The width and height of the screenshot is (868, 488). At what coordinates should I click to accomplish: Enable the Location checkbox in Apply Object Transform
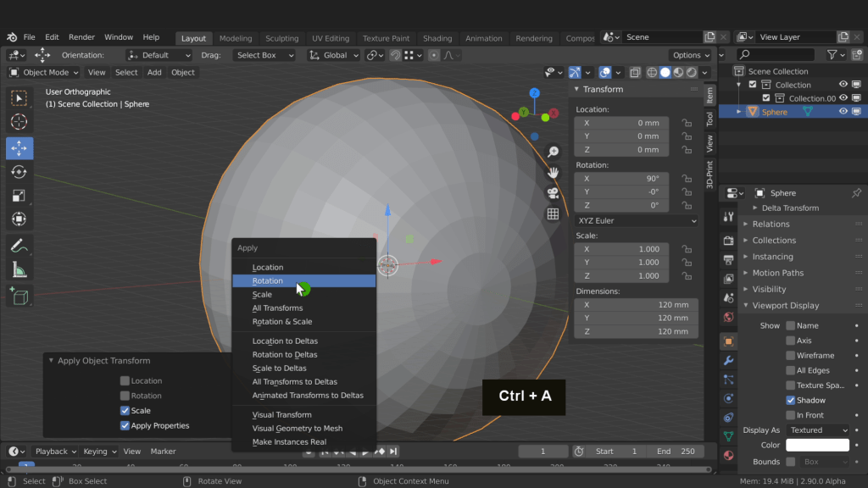coord(125,381)
